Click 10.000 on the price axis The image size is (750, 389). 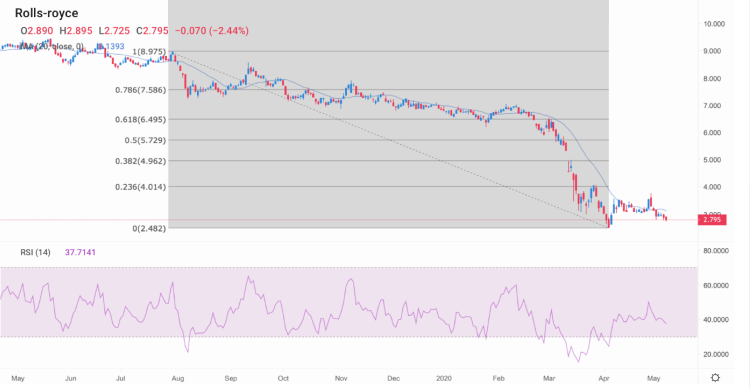714,24
